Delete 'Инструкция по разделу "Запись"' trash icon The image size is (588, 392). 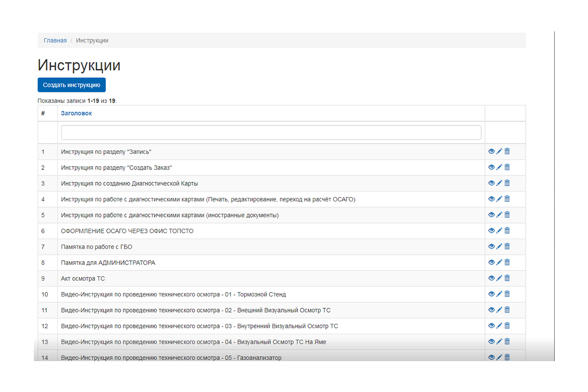point(507,151)
